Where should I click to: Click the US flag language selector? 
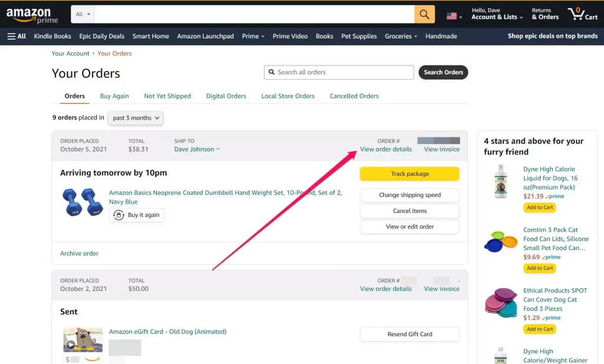[x=454, y=16]
